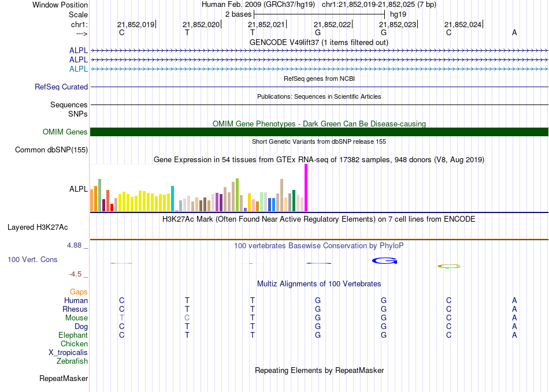Click the Scale track label
549x392 pixels.
tap(78, 14)
